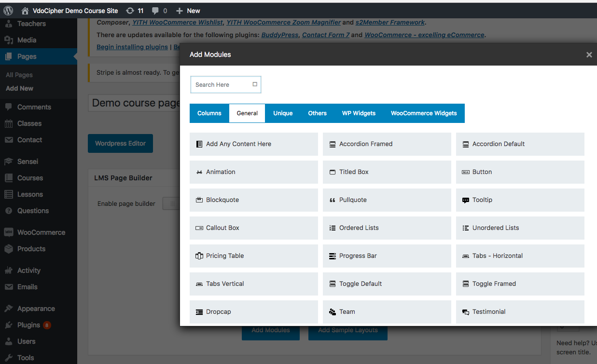Click the plus New item in admin bar

pos(188,11)
